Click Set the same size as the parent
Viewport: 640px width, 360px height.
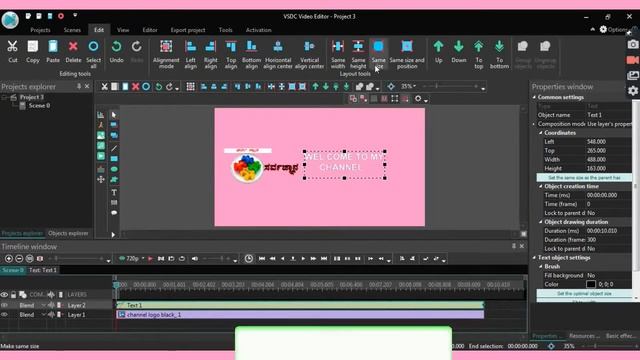(x=584, y=178)
